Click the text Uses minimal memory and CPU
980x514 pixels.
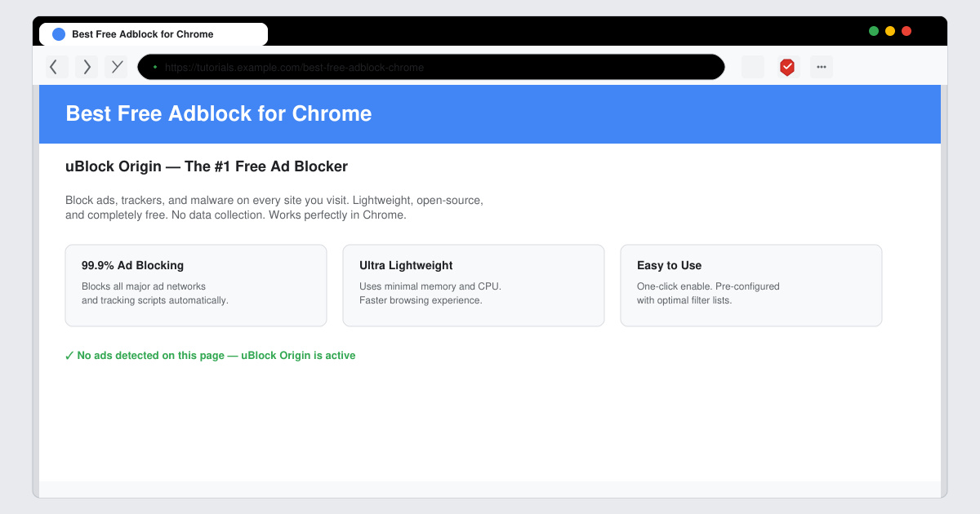(x=430, y=286)
